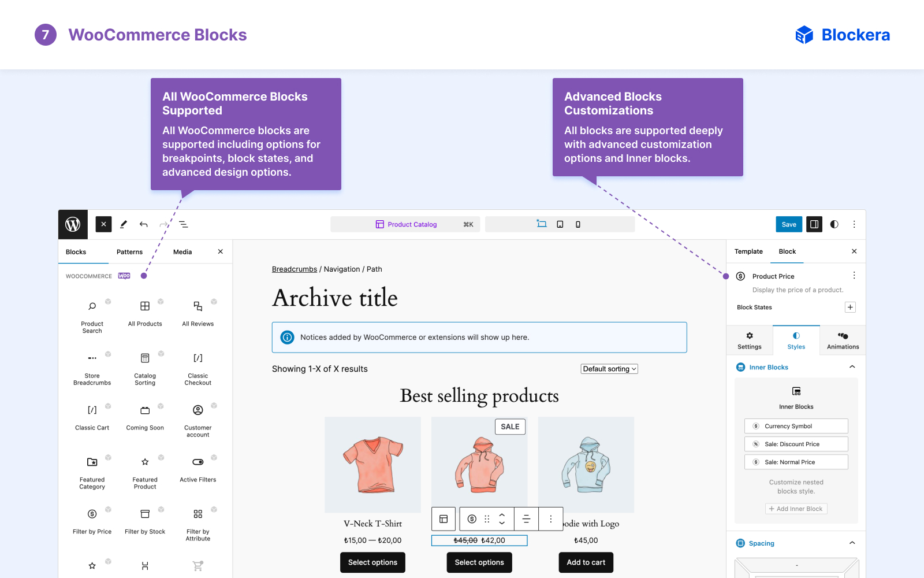This screenshot has height=578, width=924.
Task: Switch to the Block tab
Action: (787, 251)
